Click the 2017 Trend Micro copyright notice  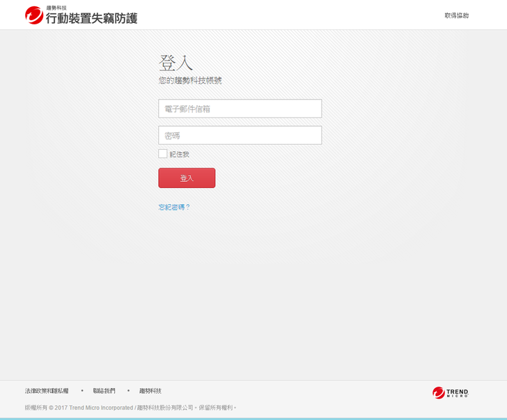pyautogui.click(x=130, y=407)
